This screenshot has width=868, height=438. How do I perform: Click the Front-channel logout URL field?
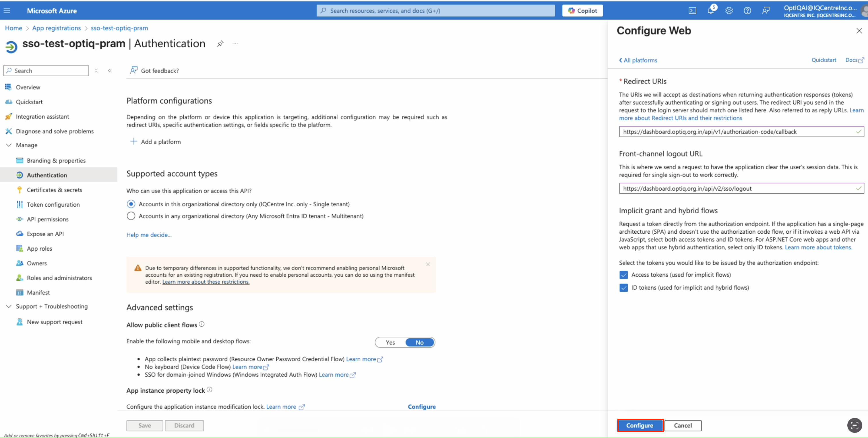click(x=741, y=188)
